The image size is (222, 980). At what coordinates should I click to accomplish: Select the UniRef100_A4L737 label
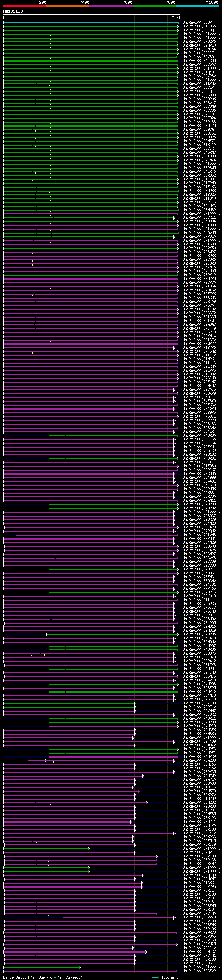[199, 114]
